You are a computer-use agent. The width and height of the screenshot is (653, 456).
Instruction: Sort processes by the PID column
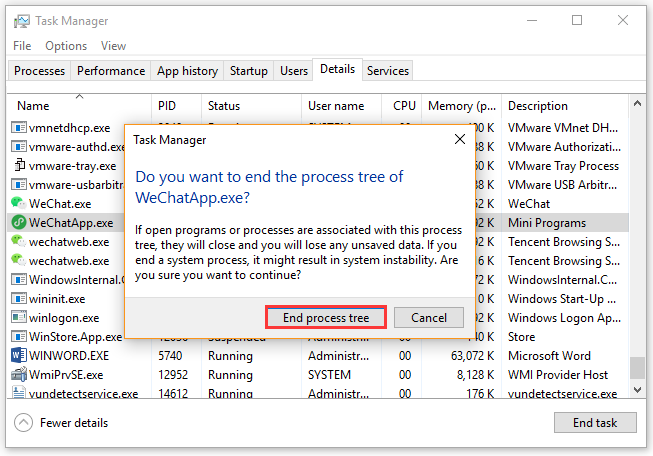pyautogui.click(x=167, y=106)
